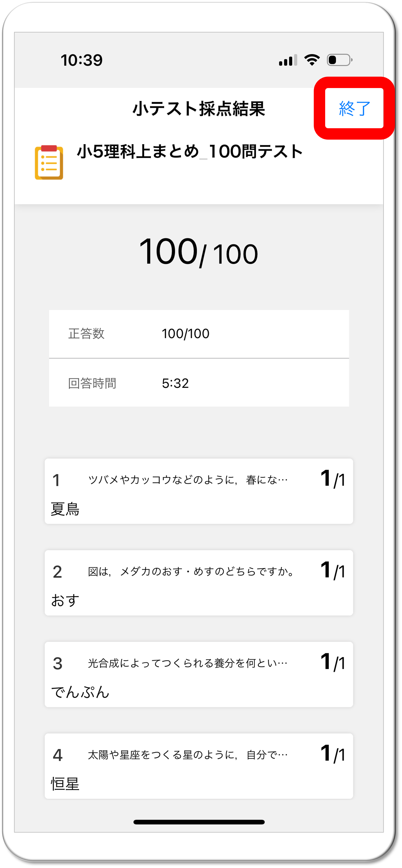Tap the battery indicator icon
Viewport: 402px width, 868px height.
click(339, 60)
